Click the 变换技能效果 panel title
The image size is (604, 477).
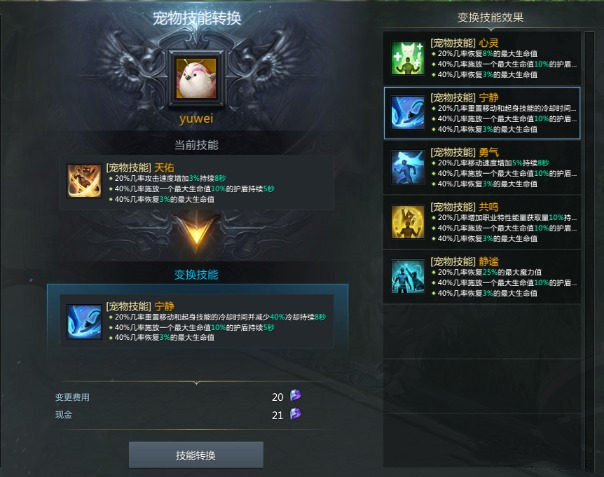click(490, 17)
